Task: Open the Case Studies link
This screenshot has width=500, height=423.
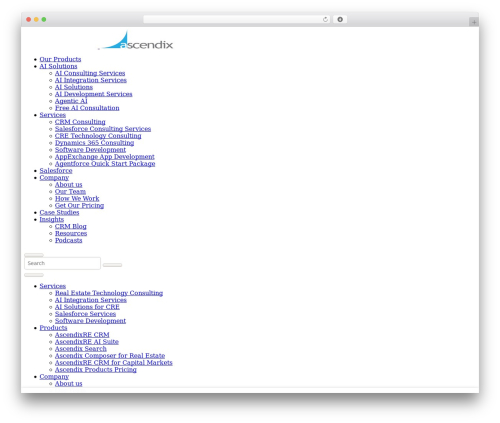Action: click(x=59, y=213)
